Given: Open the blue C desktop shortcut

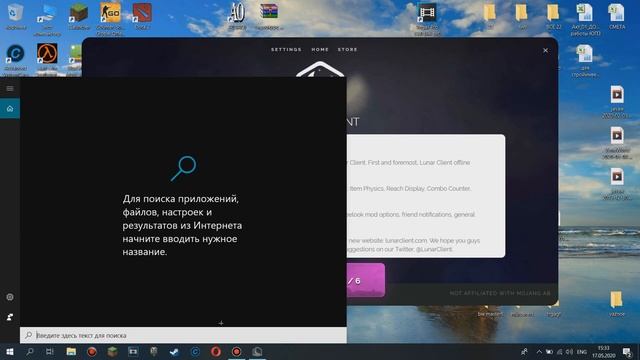Looking at the screenshot, I should [16, 58].
